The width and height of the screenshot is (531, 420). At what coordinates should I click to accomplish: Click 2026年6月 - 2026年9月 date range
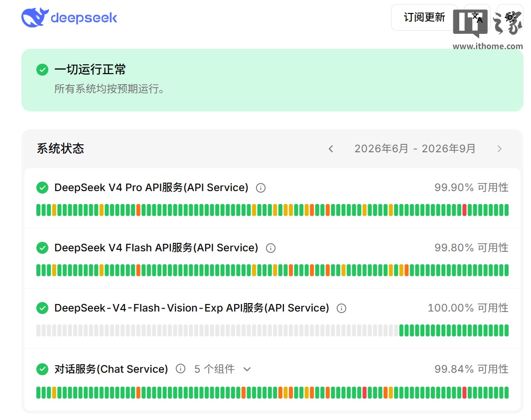[415, 149]
